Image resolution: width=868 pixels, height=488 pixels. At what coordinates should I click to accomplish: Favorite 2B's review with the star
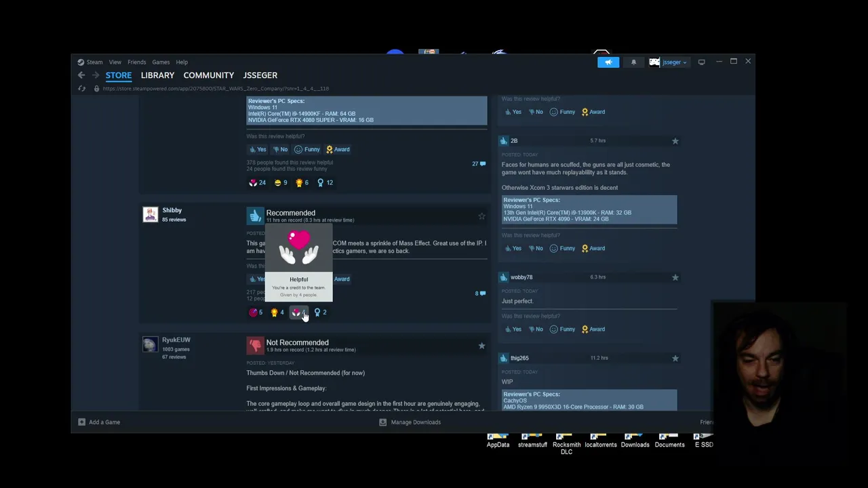click(x=675, y=141)
